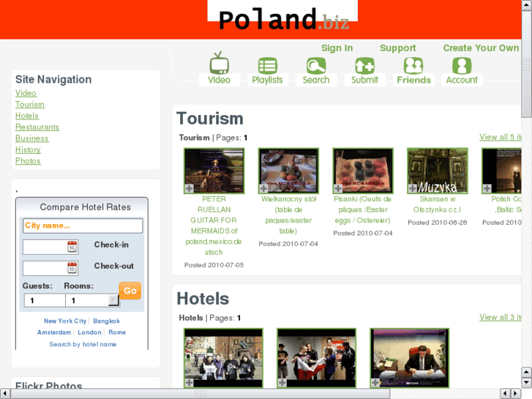
Task: Click plus icon on first Hotels video
Action: point(189,383)
